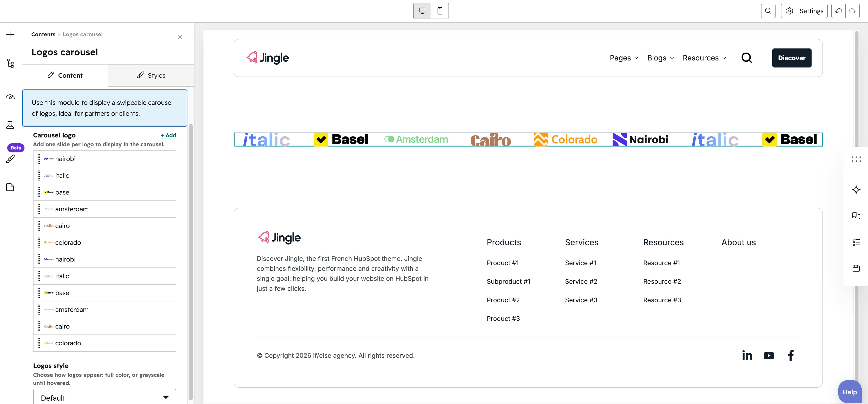The height and width of the screenshot is (404, 868).
Task: Open the Logos style Default dropdown
Action: pos(104,397)
